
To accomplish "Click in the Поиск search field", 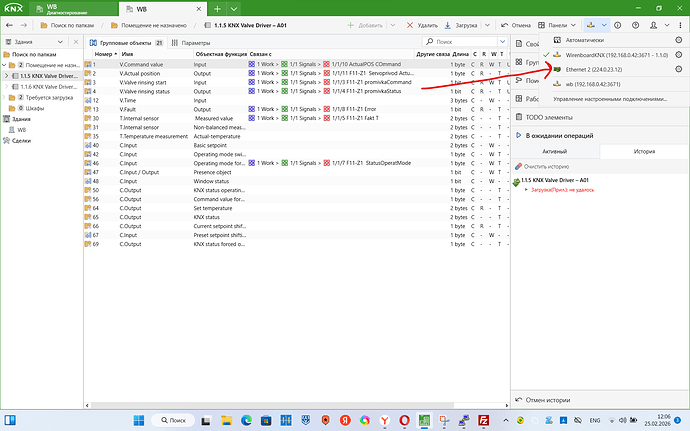I will 462,42.
